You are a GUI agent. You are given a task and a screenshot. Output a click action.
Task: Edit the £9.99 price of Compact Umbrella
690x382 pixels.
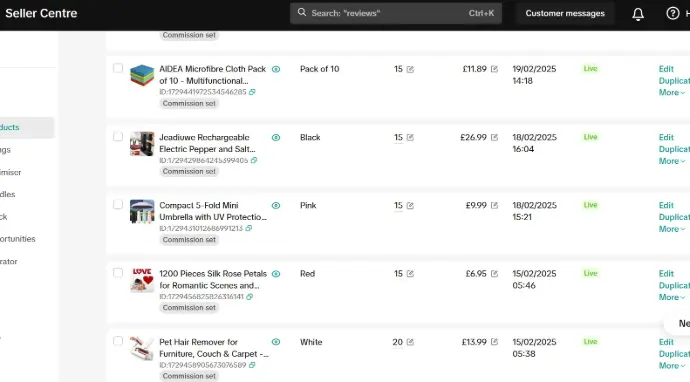click(494, 206)
